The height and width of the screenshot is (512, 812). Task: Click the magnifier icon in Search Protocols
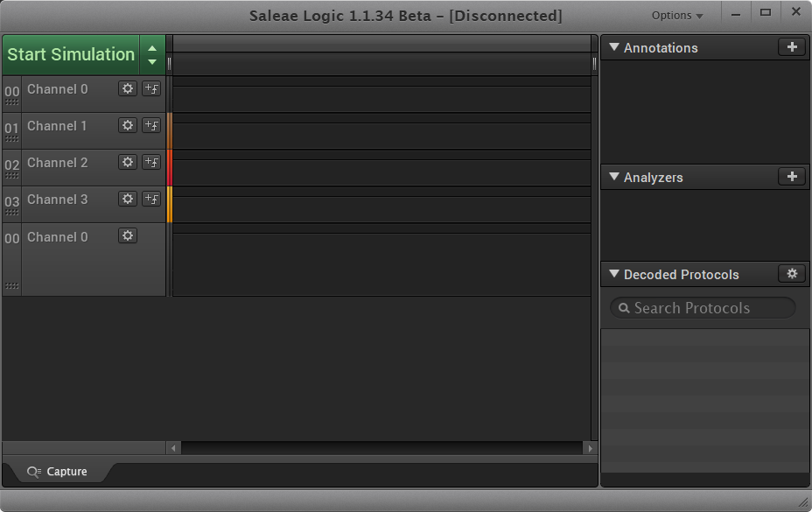click(x=624, y=308)
